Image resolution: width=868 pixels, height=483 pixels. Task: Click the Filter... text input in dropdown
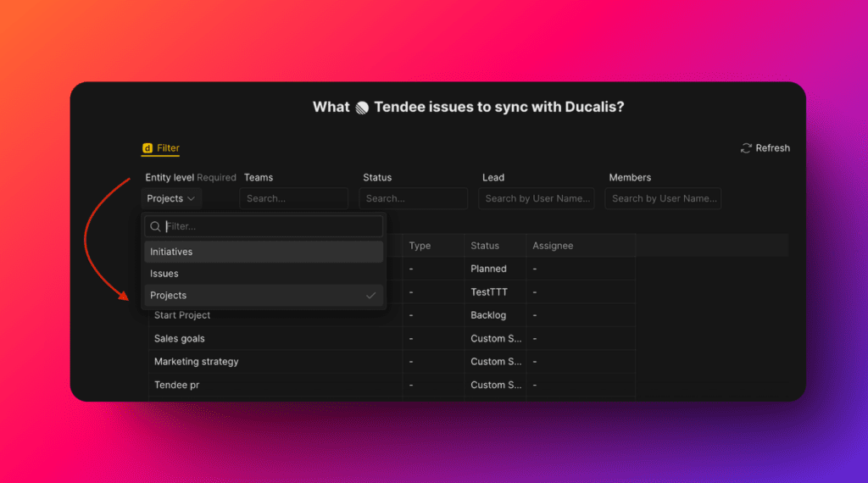coord(271,226)
